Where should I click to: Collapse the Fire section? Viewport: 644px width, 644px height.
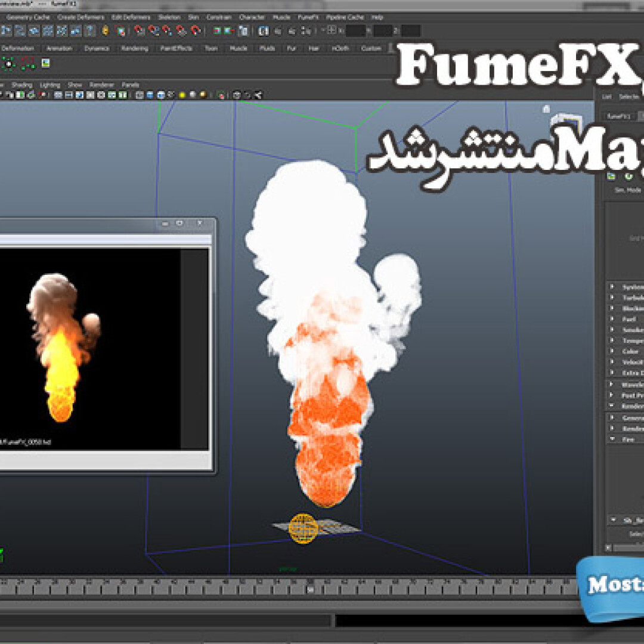point(612,439)
